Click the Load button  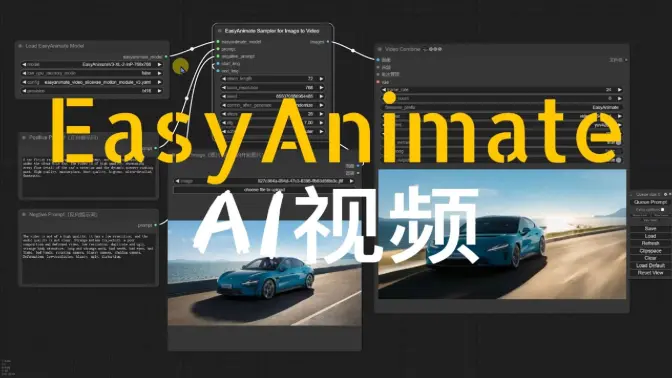coord(650,236)
